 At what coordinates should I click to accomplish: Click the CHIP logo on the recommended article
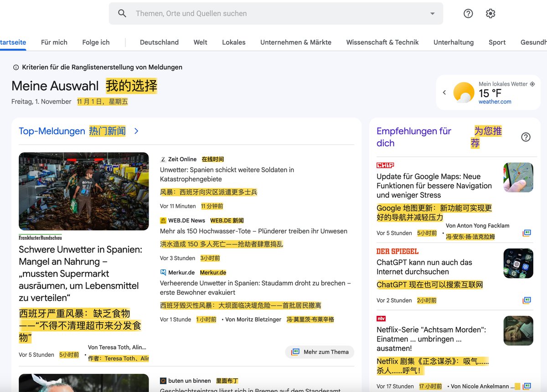point(383,165)
